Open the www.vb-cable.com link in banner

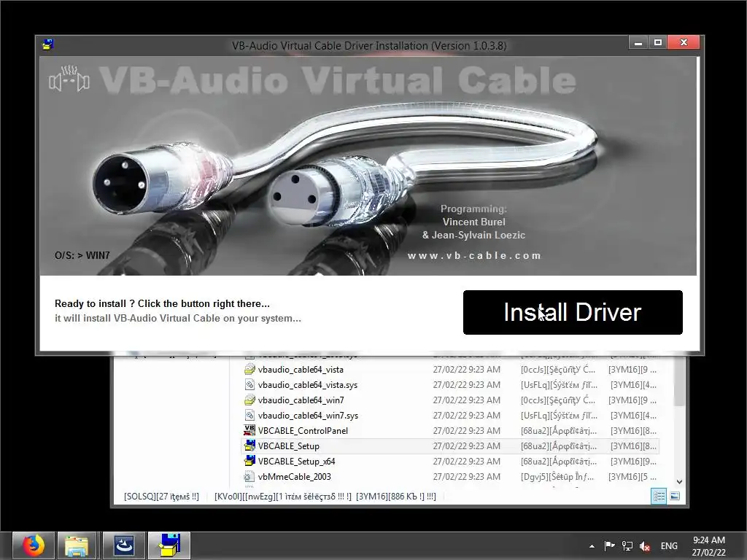[474, 256]
